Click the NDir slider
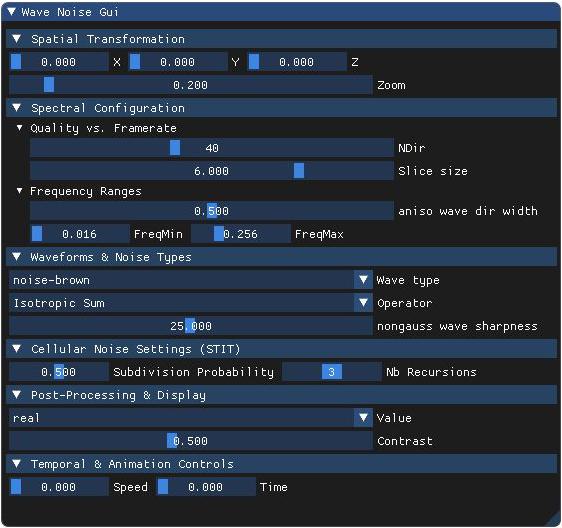This screenshot has height=528, width=562. pyautogui.click(x=211, y=148)
